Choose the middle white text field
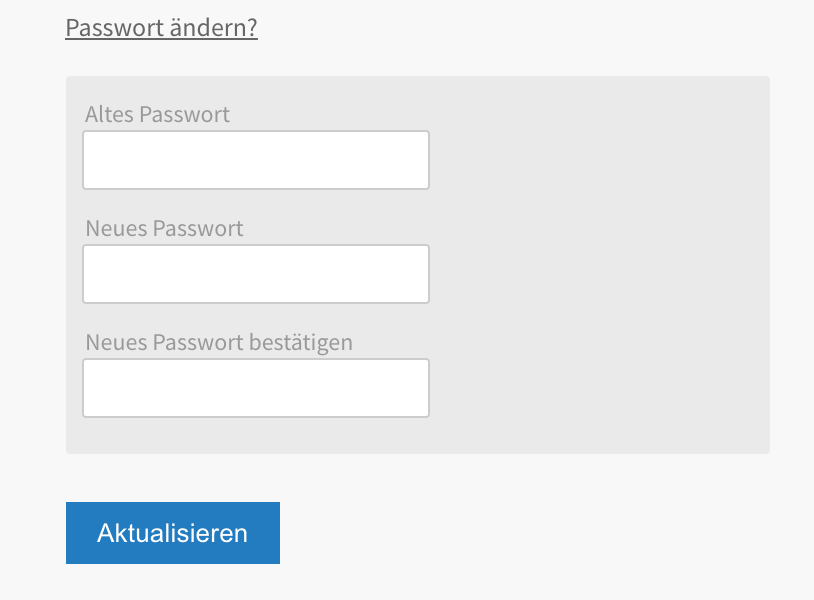The height and width of the screenshot is (600, 814). click(x=256, y=274)
